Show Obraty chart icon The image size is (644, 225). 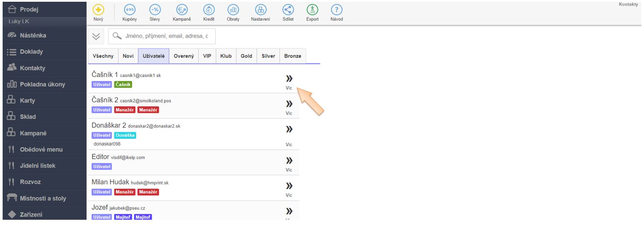[233, 10]
